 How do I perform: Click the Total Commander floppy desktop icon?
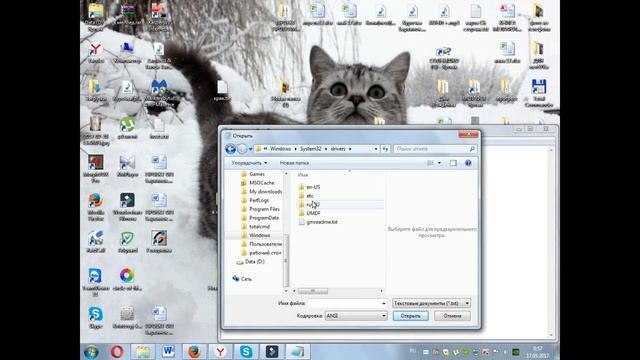[x=539, y=93]
